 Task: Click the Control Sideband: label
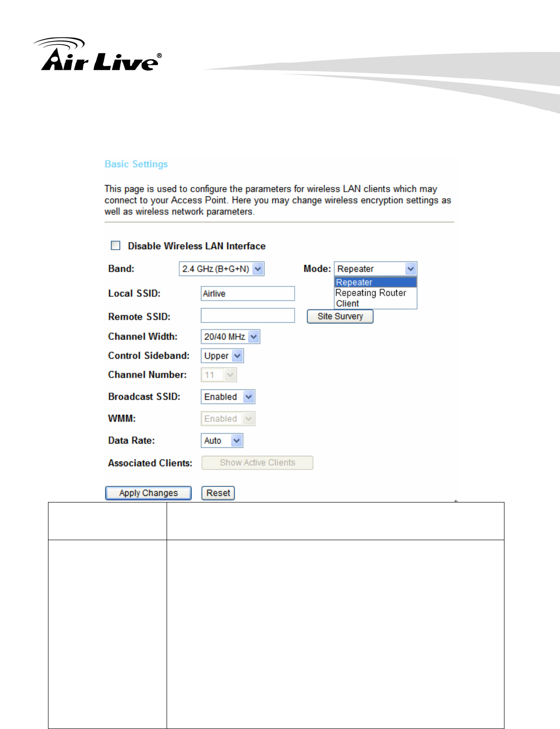point(149,356)
